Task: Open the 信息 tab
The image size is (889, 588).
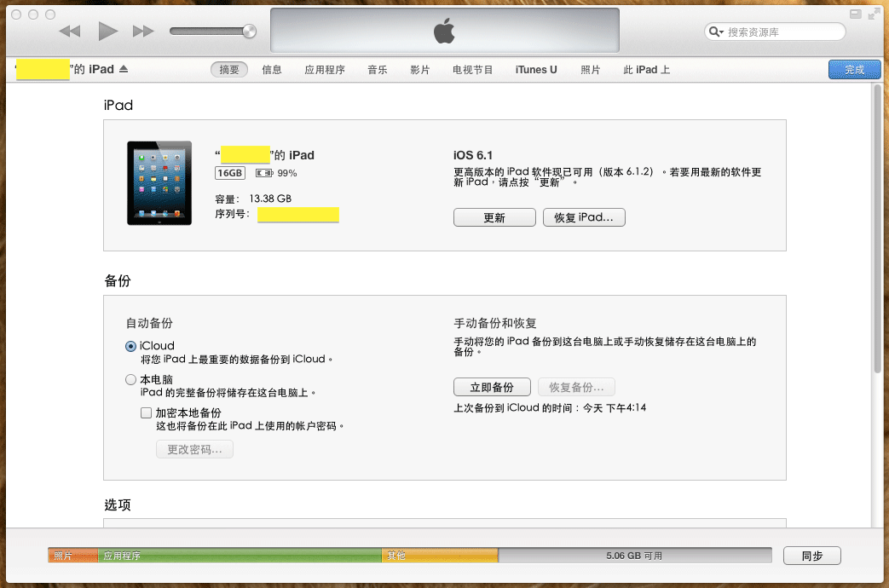Action: 272,70
